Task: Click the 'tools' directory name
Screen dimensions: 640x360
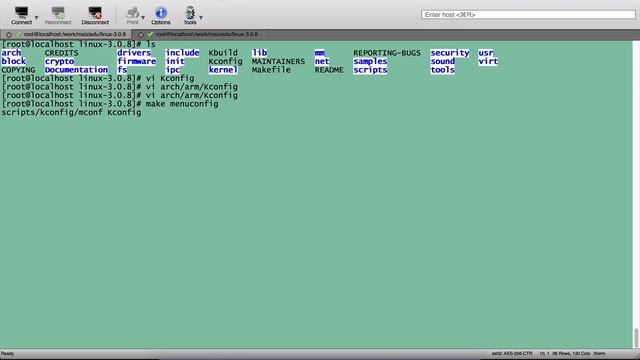Action: [442, 70]
